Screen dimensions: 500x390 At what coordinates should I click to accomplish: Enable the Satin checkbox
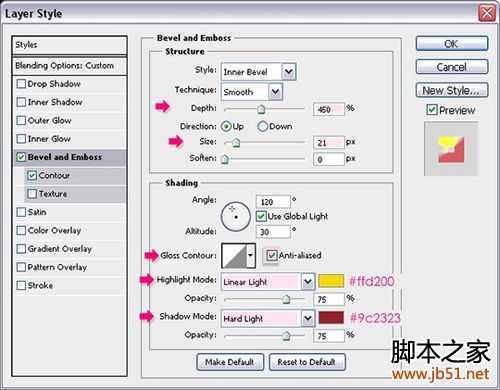21,212
